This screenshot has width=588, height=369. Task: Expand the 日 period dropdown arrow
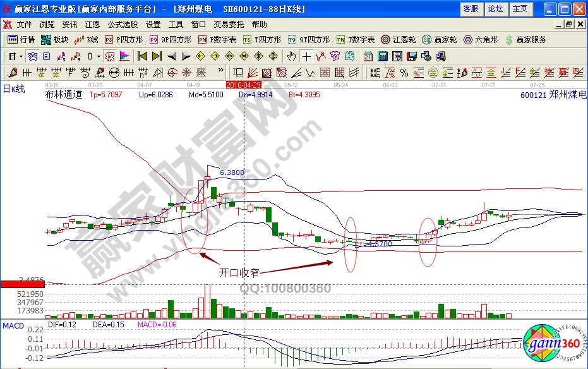[21, 56]
